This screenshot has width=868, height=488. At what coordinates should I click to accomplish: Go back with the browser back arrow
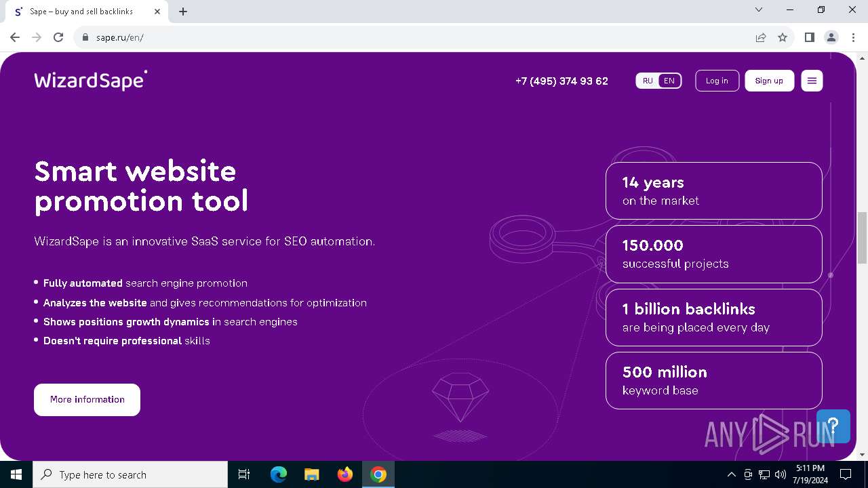pos(15,37)
